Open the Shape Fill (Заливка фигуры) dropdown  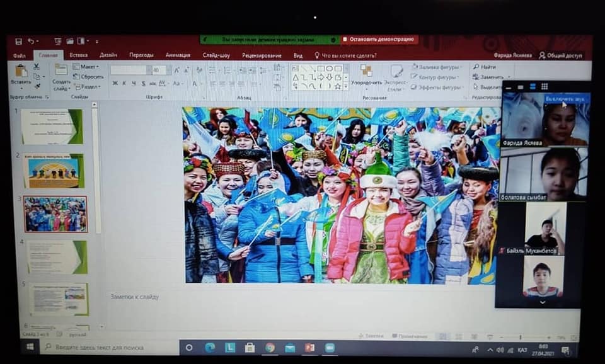click(x=437, y=67)
